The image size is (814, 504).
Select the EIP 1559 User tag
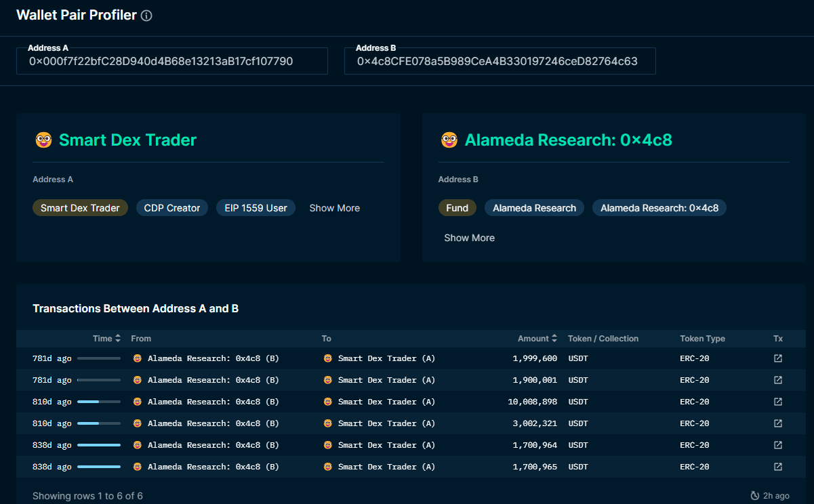click(256, 208)
